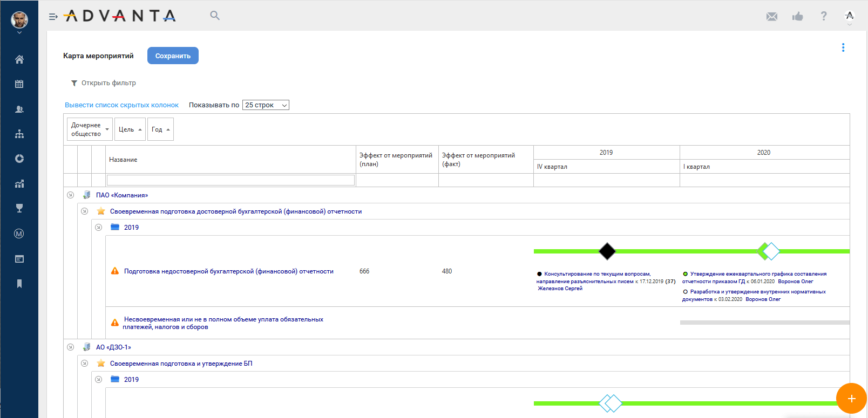Click the search magnifier icon

pos(215,16)
